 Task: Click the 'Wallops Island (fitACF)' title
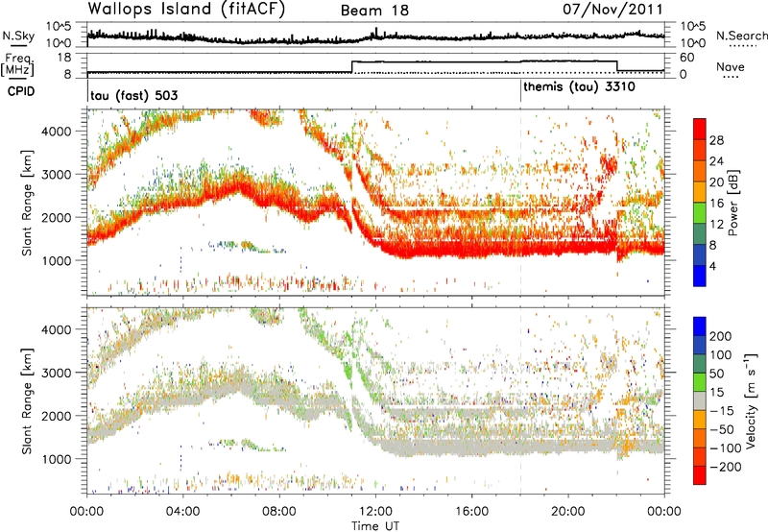coord(186,9)
